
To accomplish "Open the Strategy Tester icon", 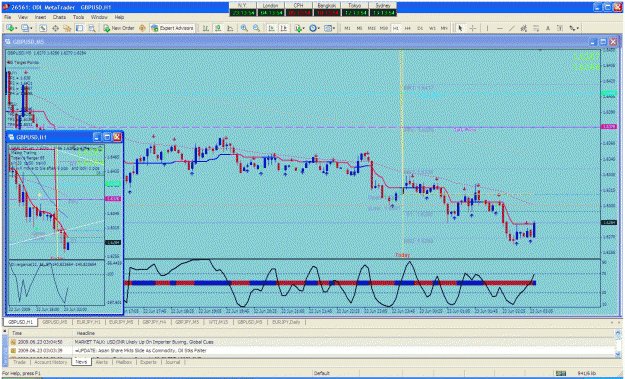I will coord(92,28).
